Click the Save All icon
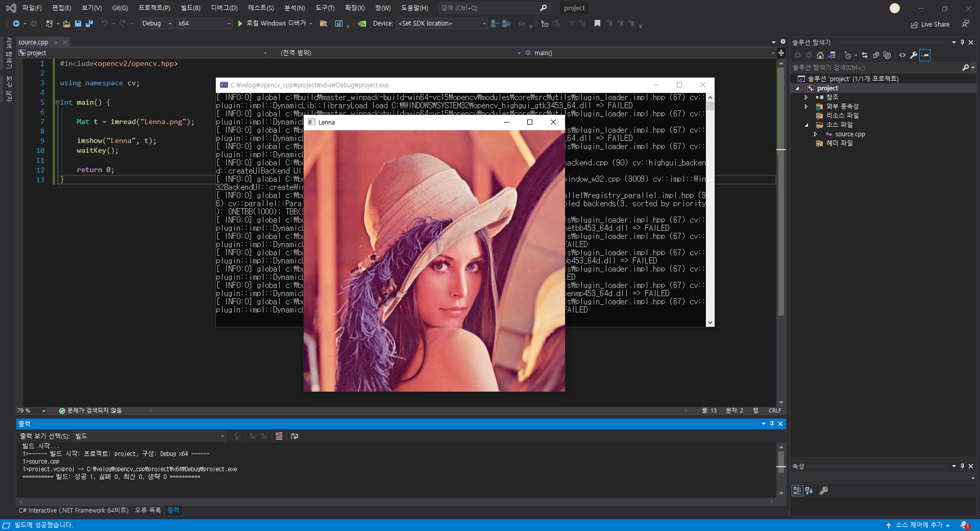Screen dimensions: 980x531 (x=89, y=23)
